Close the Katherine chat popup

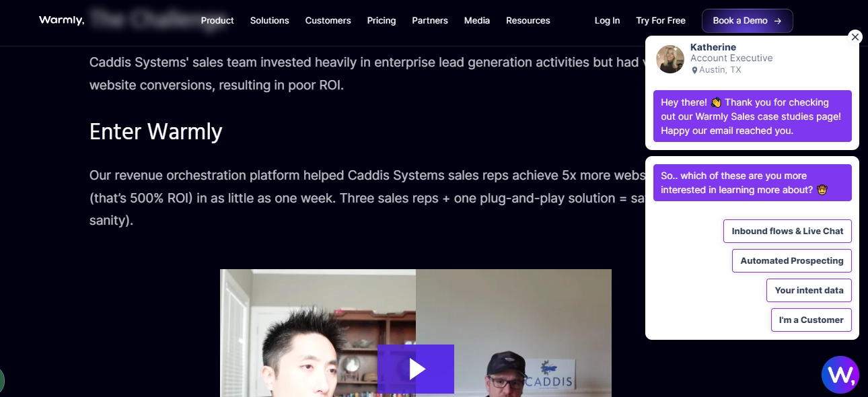pyautogui.click(x=855, y=37)
